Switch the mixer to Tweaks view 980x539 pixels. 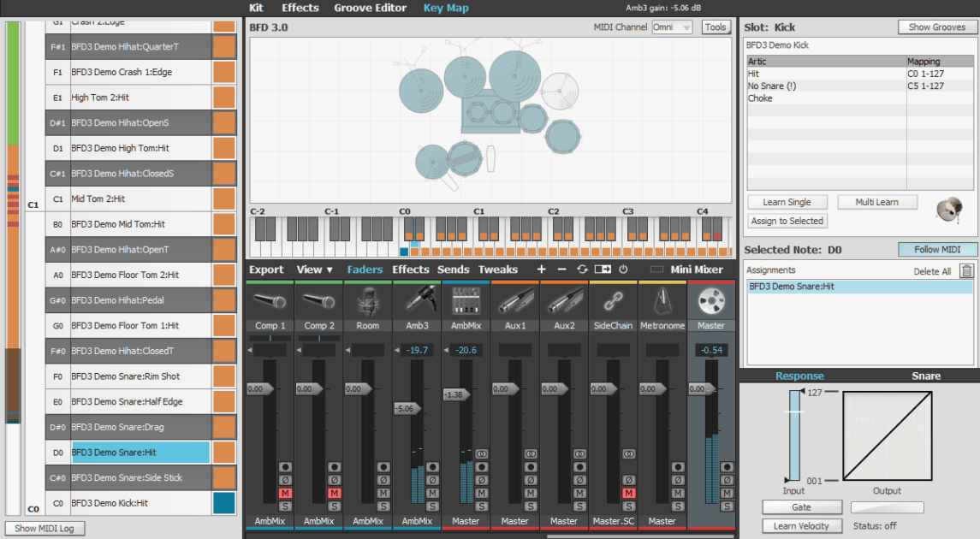point(498,269)
